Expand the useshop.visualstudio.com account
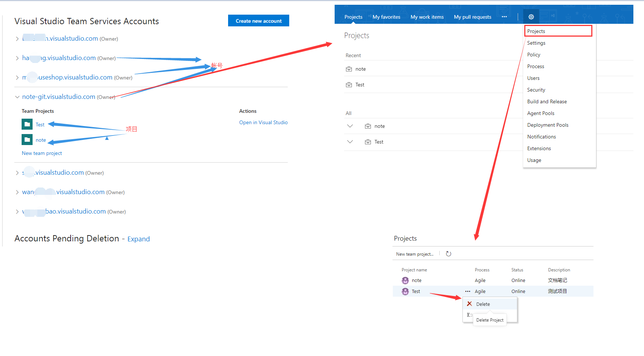This screenshot has height=356, width=644. 17,77
